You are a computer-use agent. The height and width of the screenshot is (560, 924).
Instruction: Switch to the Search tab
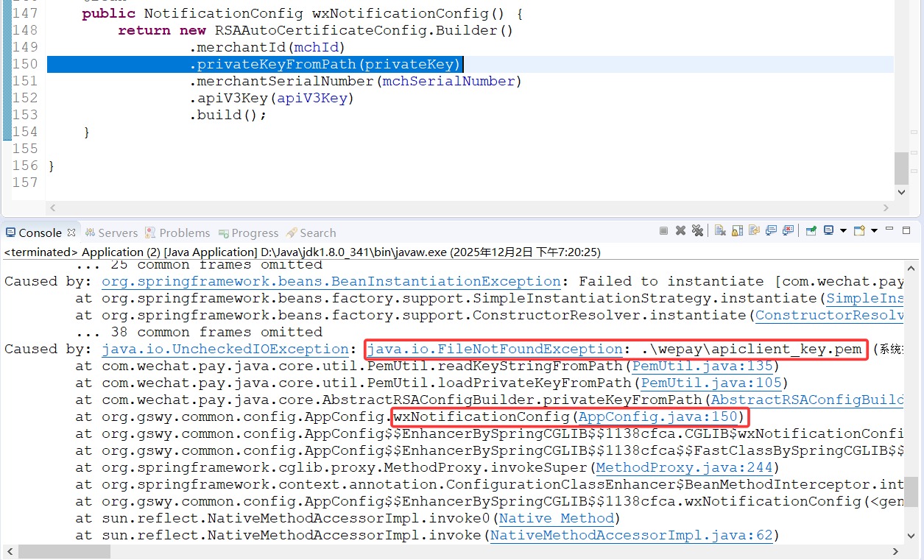click(311, 233)
